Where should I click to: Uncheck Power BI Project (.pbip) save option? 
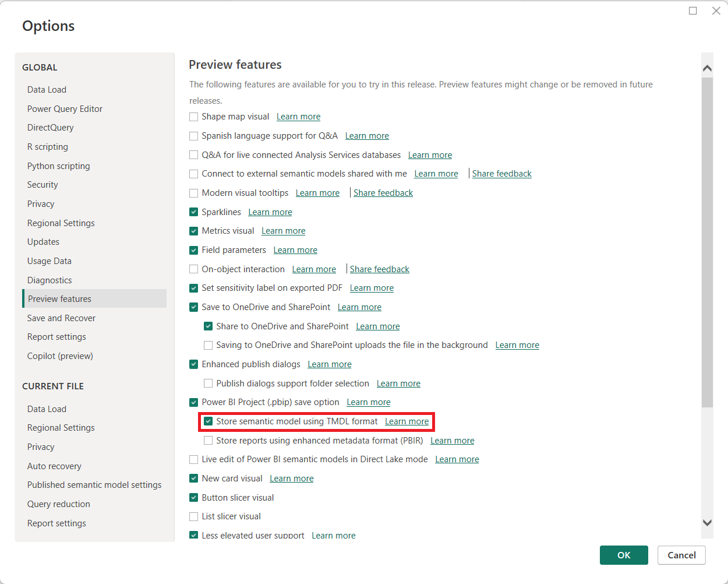pos(194,402)
